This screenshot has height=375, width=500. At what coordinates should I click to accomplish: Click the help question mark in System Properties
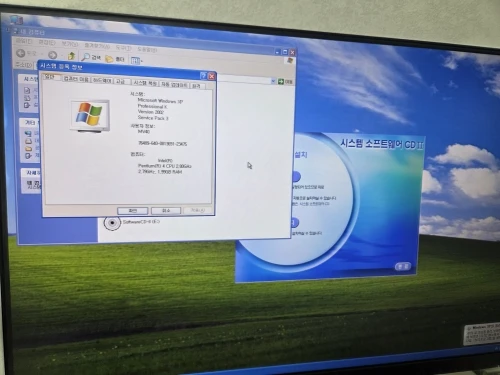[x=203, y=76]
